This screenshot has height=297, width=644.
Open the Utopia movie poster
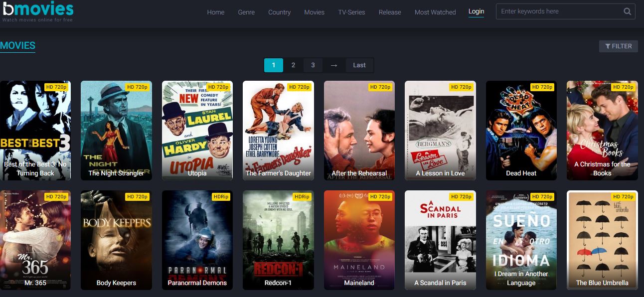(197, 131)
